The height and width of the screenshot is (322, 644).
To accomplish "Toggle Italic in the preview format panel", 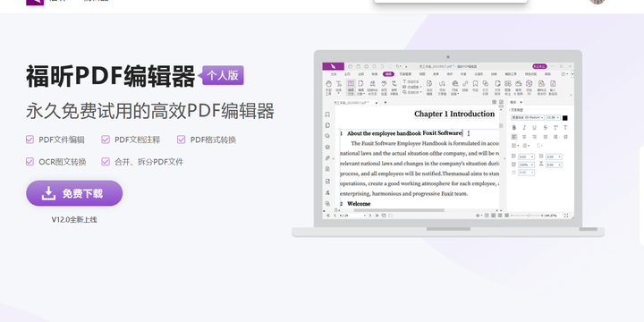I will [524, 128].
